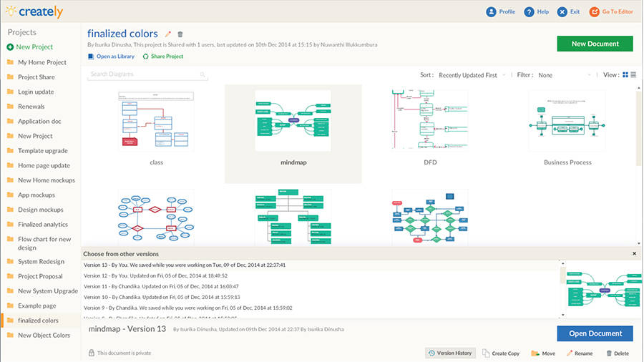644x362 pixels.
Task: Click the Go To Editor icon
Action: pyautogui.click(x=595, y=11)
